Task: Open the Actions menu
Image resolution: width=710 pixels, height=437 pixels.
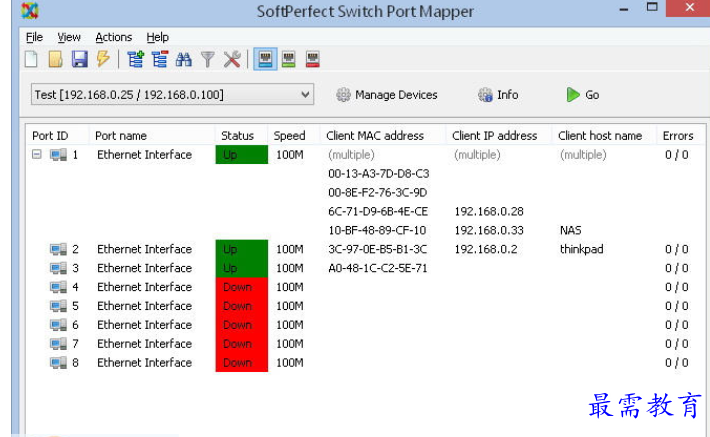Action: click(x=114, y=37)
